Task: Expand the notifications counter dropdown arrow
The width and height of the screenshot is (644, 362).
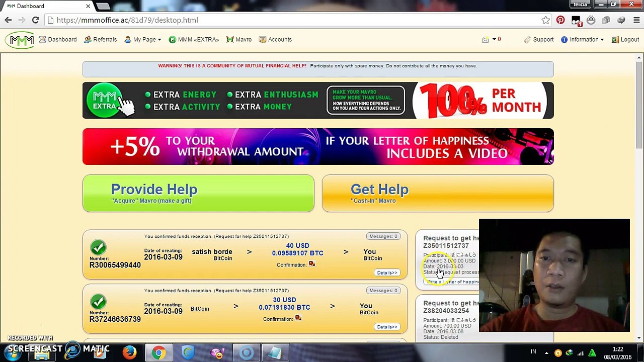Action: coord(494,39)
